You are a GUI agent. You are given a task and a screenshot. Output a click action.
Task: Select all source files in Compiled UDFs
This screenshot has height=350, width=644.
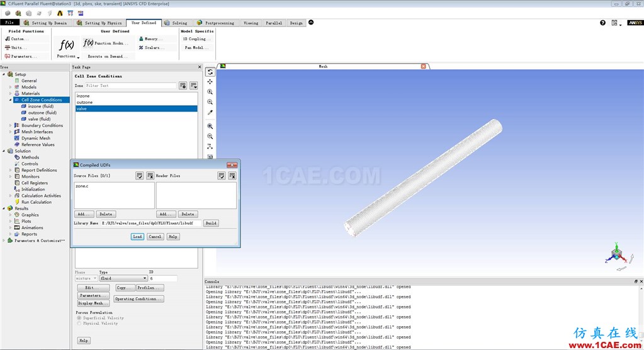(x=140, y=176)
